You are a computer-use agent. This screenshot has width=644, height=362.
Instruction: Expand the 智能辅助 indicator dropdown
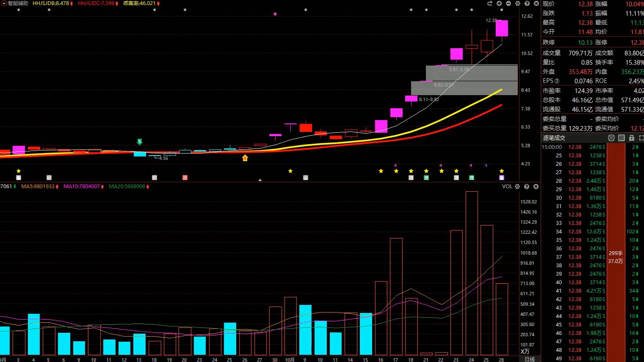click(x=4, y=3)
